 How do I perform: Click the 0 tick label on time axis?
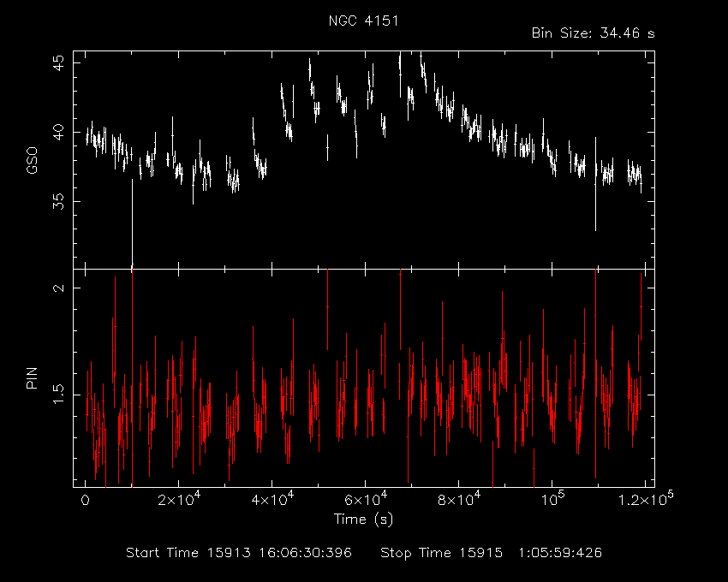tap(85, 501)
